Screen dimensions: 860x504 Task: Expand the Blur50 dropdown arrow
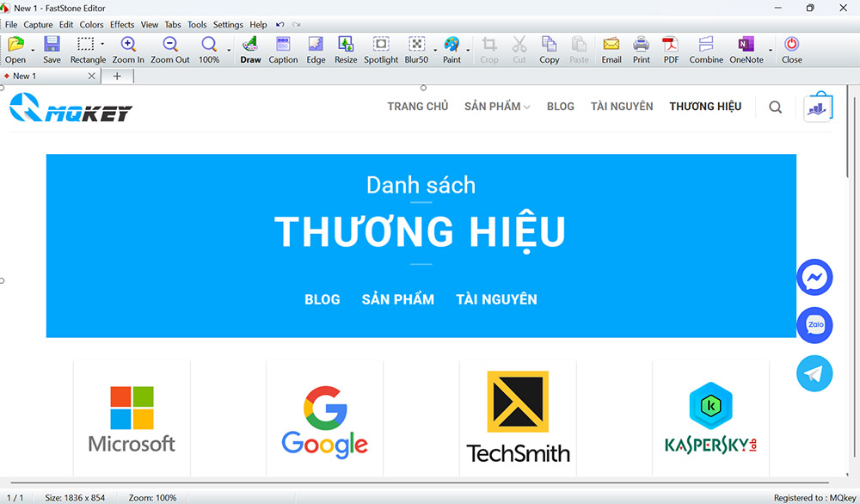[435, 49]
